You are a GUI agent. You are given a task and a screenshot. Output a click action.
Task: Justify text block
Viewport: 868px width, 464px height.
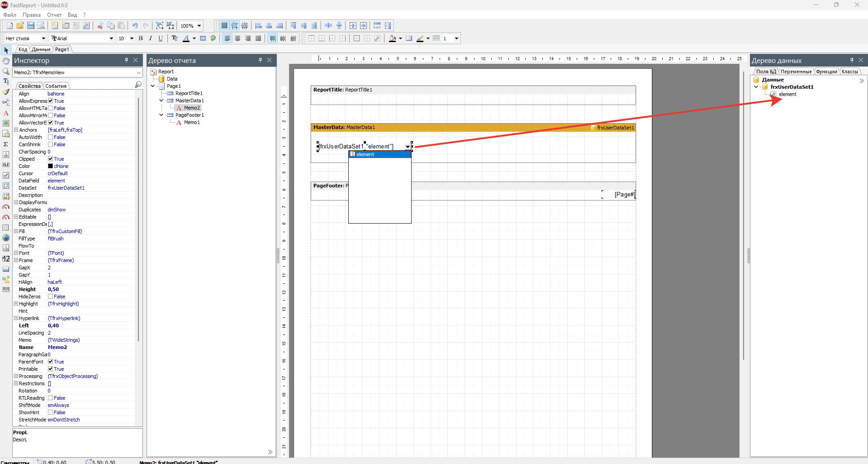pyautogui.click(x=258, y=38)
